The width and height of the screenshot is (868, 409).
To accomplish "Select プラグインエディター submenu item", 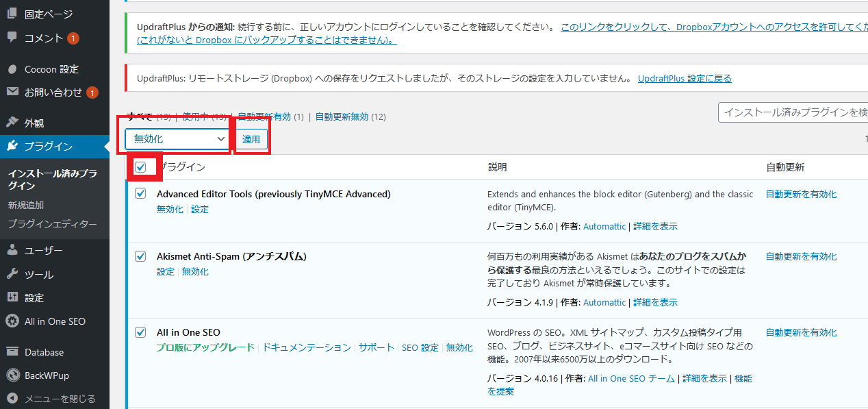I will (52, 224).
